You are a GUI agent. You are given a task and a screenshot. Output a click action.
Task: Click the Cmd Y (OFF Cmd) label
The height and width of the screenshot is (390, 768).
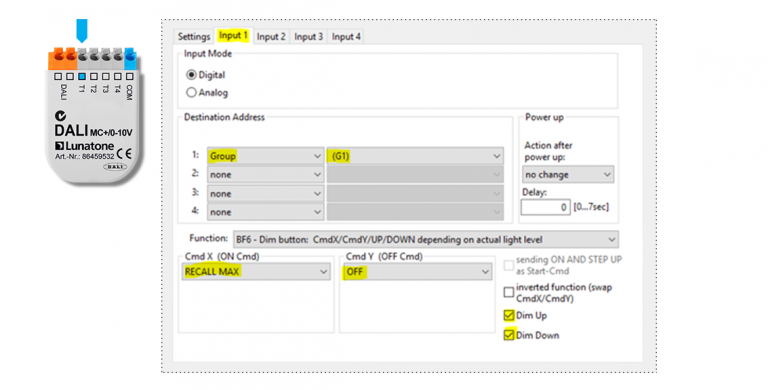click(x=384, y=257)
